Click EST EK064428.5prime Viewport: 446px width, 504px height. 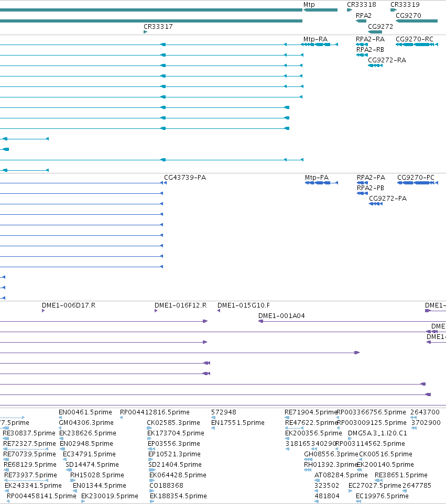178,475
